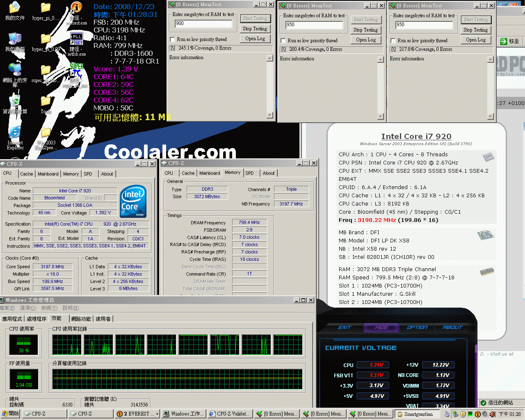
Task: Open About tab in memory-timings CPU-Z window
Action: click(269, 173)
